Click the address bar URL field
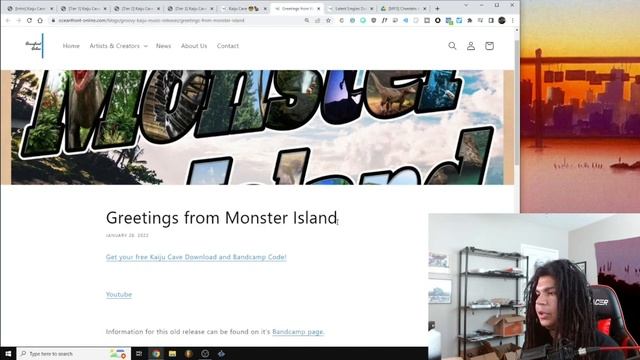Image resolution: width=640 pixels, height=360 pixels. click(176, 20)
